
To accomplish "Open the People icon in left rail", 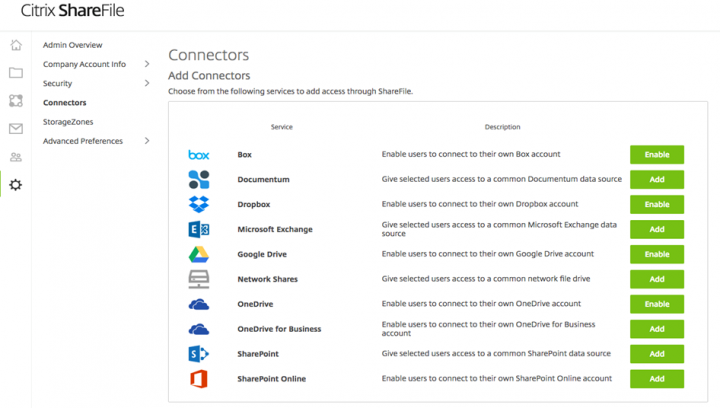I will pyautogui.click(x=16, y=157).
